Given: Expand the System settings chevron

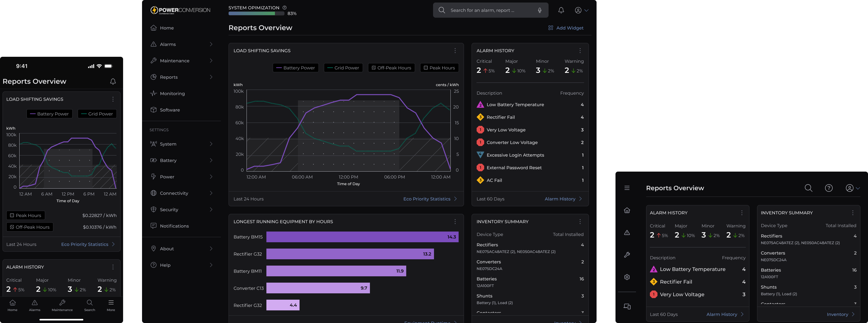Looking at the screenshot, I should point(211,144).
